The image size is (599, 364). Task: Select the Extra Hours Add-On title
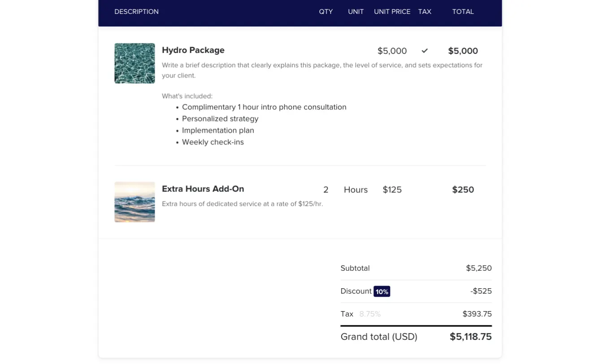203,189
